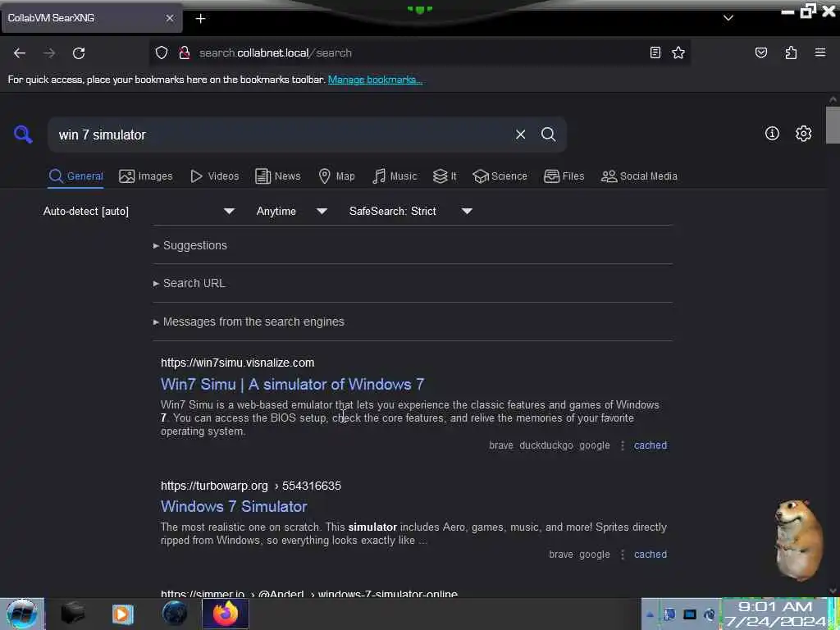Switch to the It tab

point(445,176)
